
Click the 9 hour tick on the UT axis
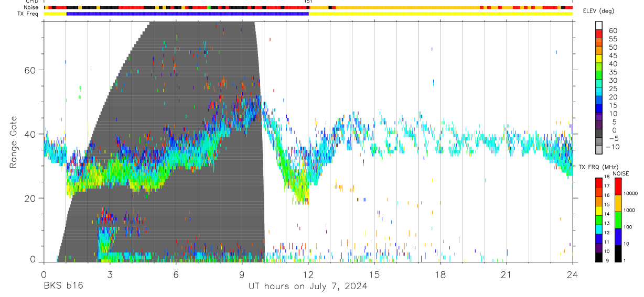(242, 274)
